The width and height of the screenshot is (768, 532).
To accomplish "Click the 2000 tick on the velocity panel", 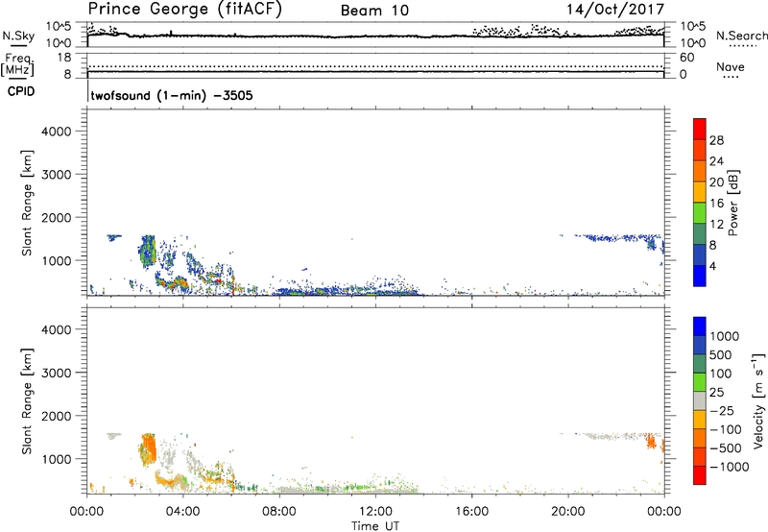I will coord(56,416).
